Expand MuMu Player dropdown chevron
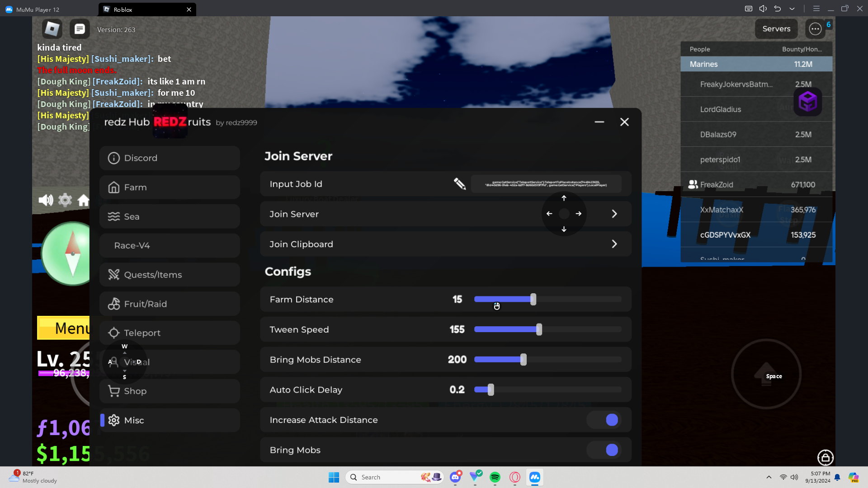868x488 pixels. (x=792, y=9)
